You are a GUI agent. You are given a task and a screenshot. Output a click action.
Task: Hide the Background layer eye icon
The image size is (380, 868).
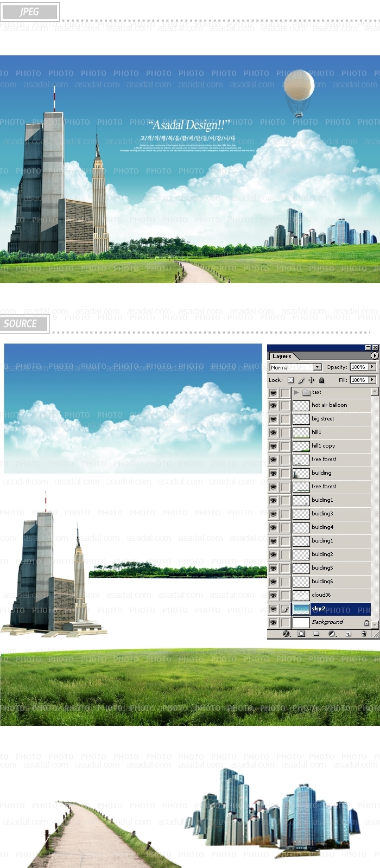point(273,623)
